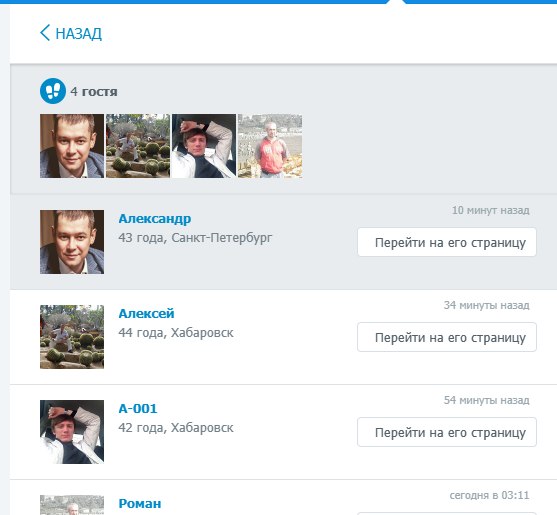
Task: Go to Алексей's page button
Action: tap(447, 337)
